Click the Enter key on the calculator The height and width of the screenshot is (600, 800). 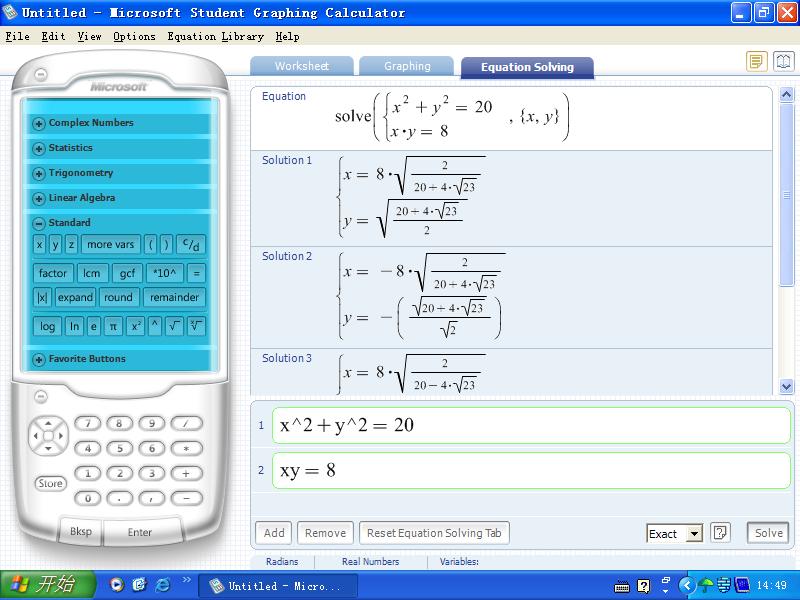tap(140, 532)
